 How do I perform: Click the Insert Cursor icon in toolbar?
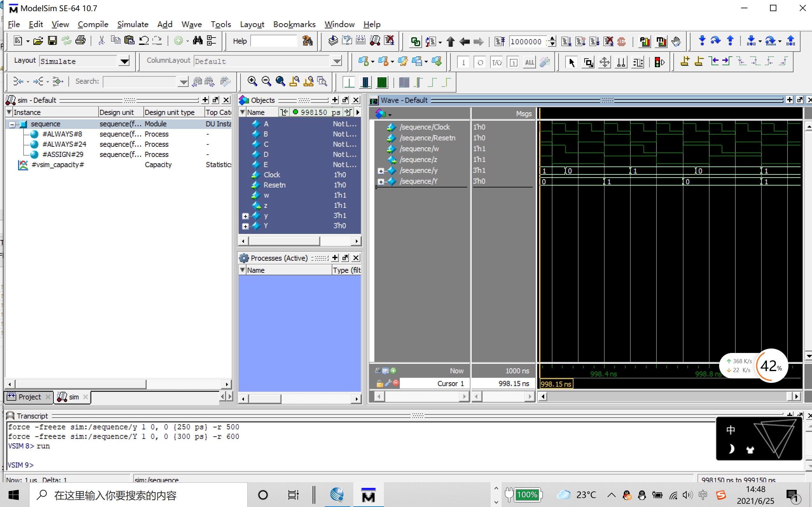[x=685, y=61]
